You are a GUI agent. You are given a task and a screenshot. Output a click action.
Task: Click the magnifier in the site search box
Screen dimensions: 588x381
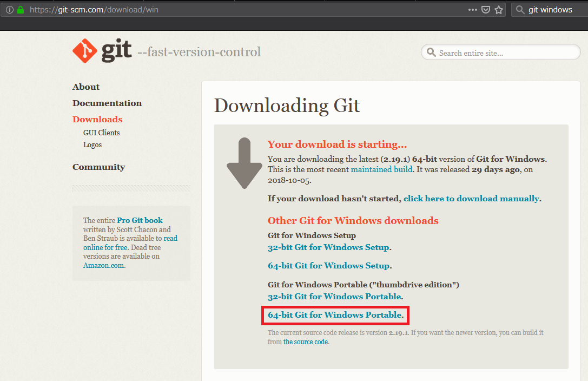(431, 52)
